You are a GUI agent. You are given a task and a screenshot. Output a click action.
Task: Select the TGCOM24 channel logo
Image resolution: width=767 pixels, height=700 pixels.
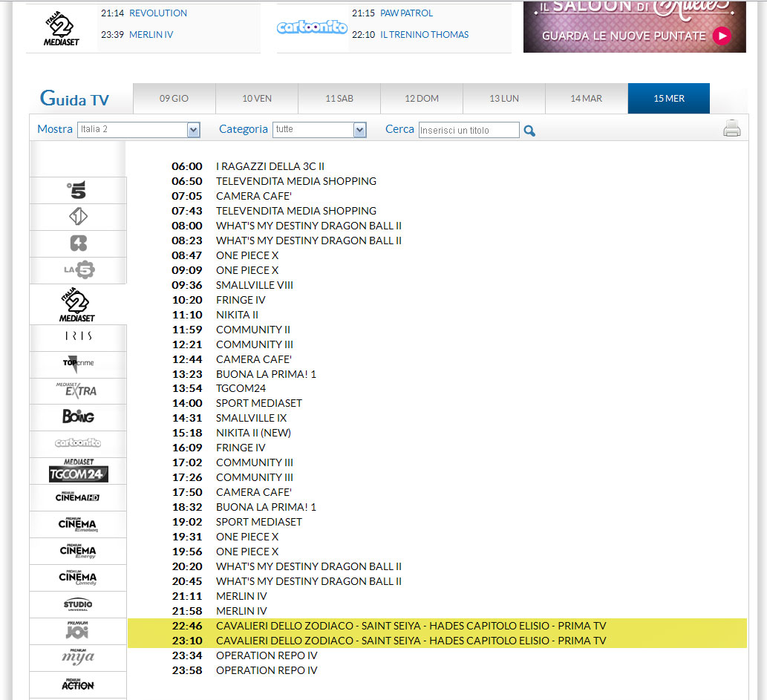point(78,471)
